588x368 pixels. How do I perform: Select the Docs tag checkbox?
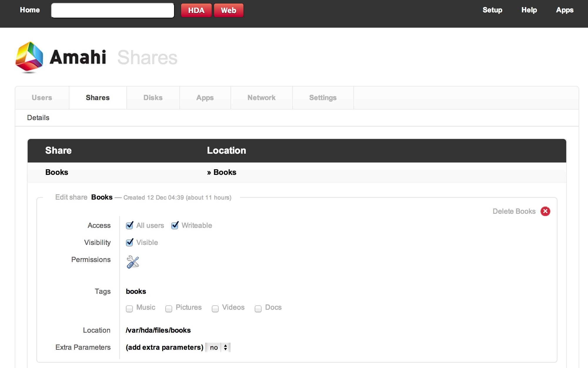(258, 308)
